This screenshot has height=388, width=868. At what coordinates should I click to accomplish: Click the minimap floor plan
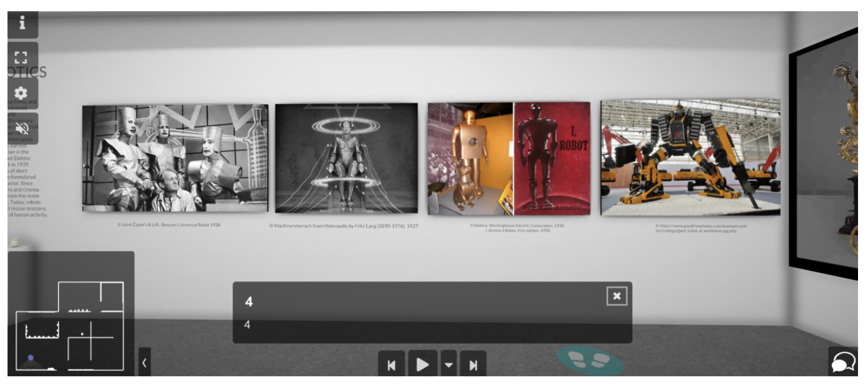pos(70,327)
